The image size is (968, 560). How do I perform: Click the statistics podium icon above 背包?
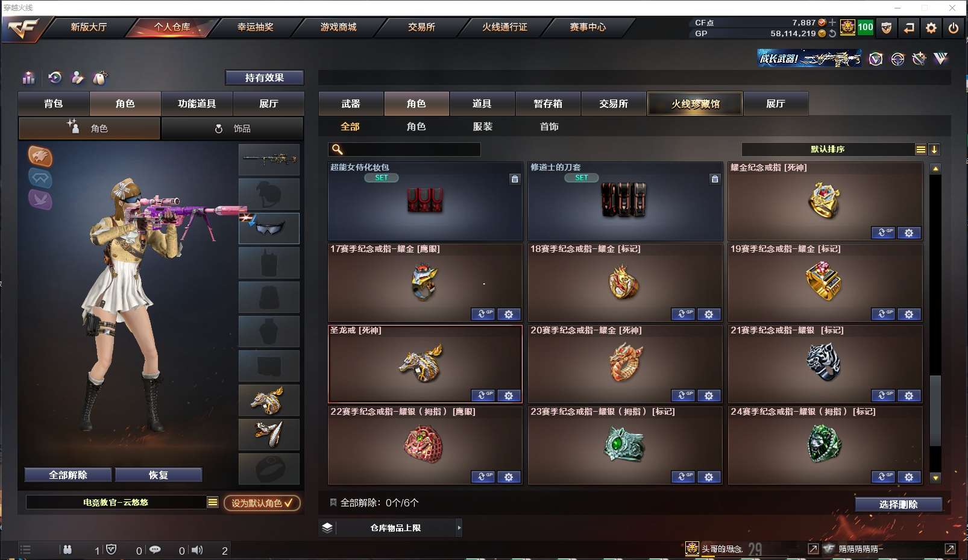(28, 78)
